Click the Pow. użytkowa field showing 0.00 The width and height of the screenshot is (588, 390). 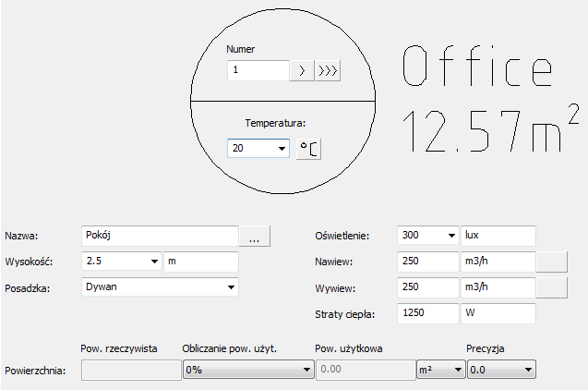coord(366,370)
